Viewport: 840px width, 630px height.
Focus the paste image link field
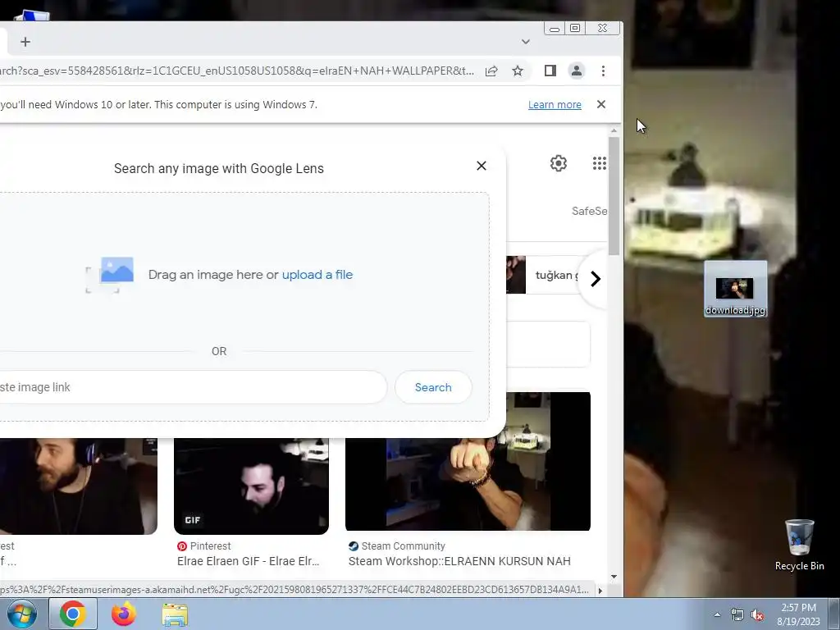193,387
